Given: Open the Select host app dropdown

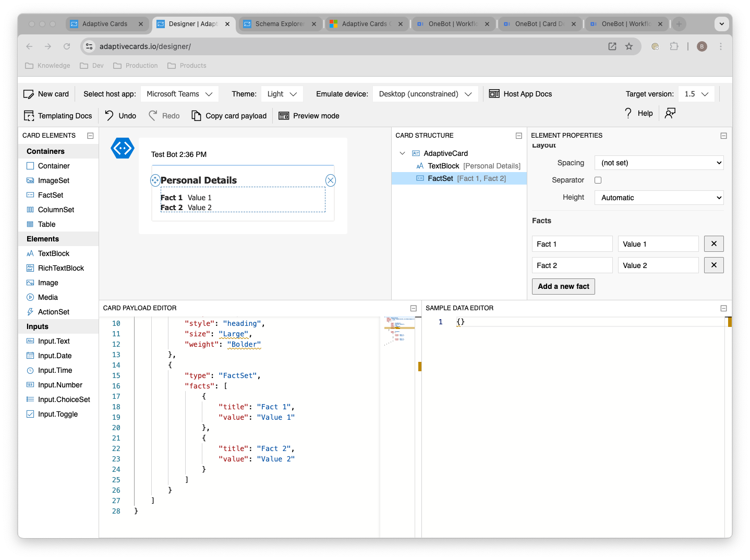Looking at the screenshot, I should (179, 94).
